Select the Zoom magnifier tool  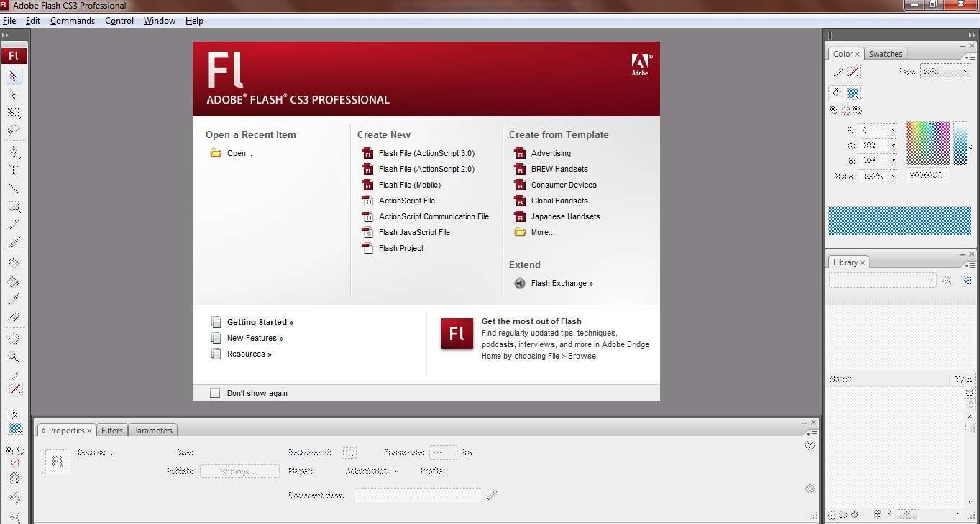click(x=14, y=357)
